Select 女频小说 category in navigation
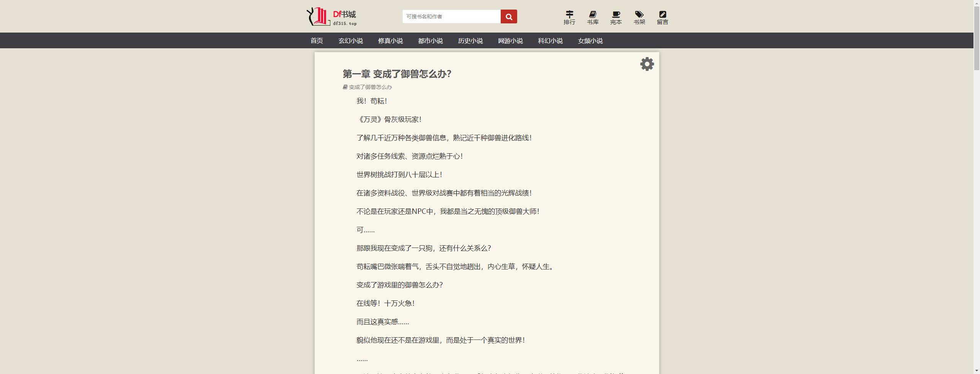980x374 pixels. pyautogui.click(x=590, y=41)
